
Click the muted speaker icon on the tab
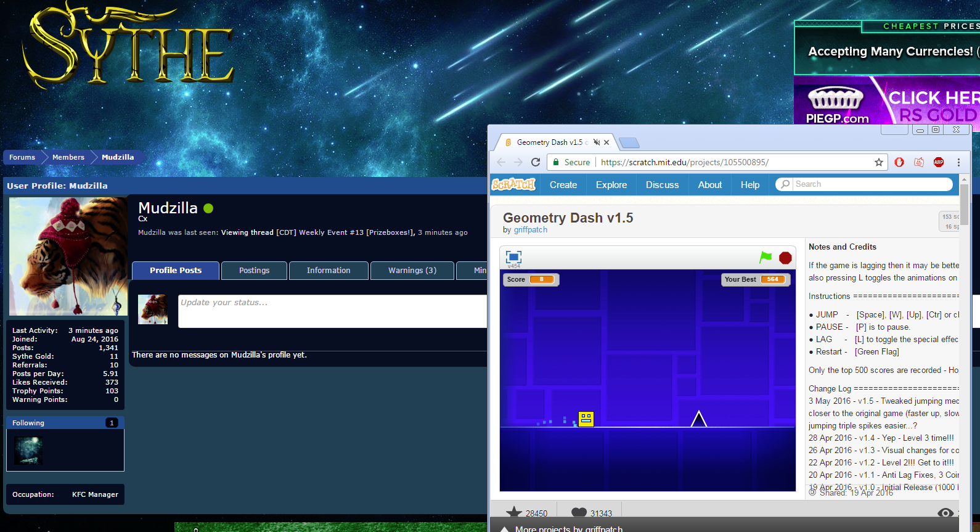point(597,142)
